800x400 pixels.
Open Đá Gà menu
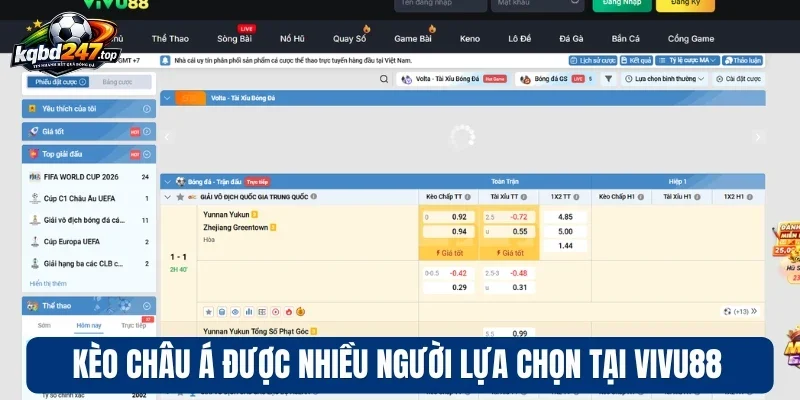pyautogui.click(x=571, y=39)
